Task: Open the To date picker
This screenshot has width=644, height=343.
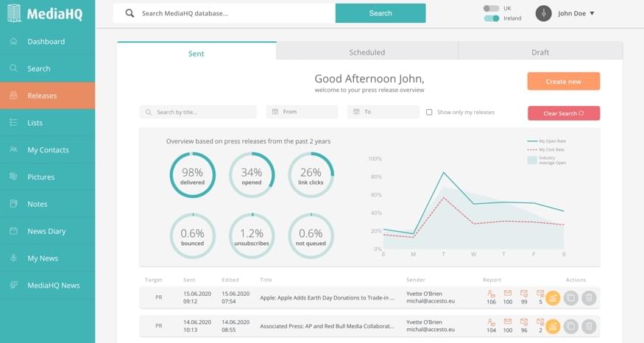Action: [x=383, y=112]
